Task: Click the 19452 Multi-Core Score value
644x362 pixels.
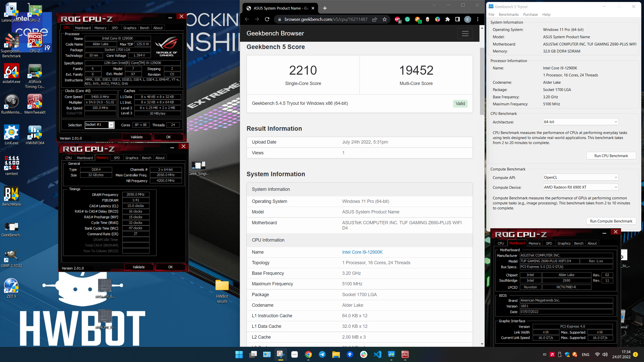Action: pyautogui.click(x=416, y=70)
